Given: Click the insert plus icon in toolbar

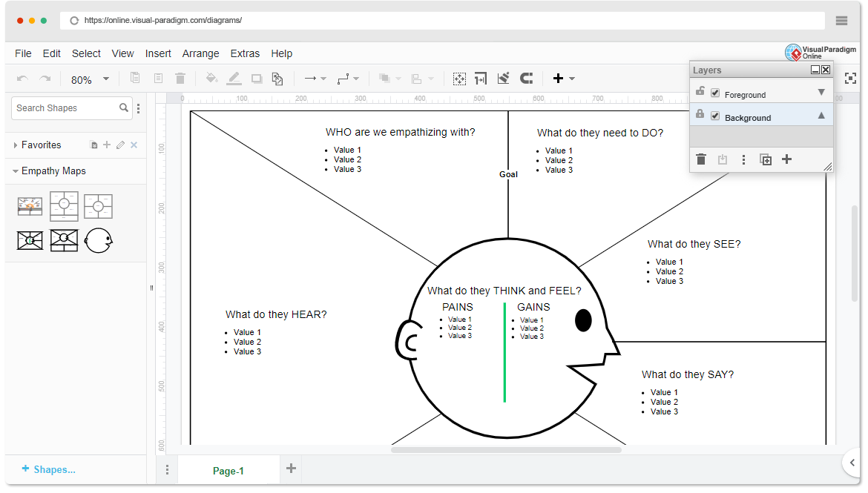Looking at the screenshot, I should point(559,79).
